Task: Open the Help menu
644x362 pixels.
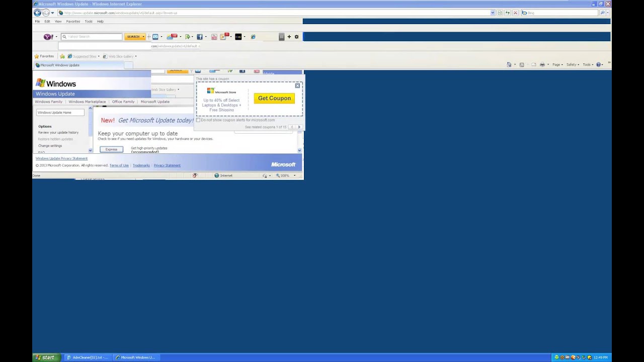Action: click(x=100, y=22)
